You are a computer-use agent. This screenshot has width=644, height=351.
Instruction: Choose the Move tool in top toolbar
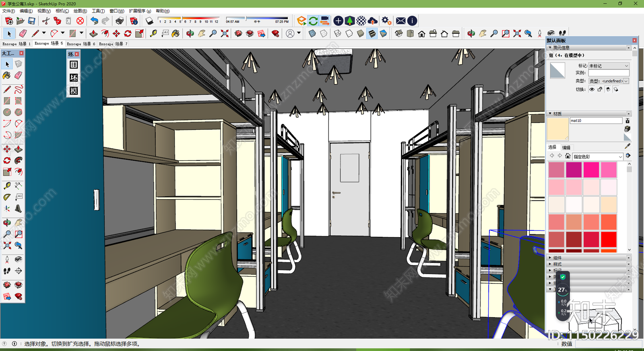pyautogui.click(x=116, y=33)
